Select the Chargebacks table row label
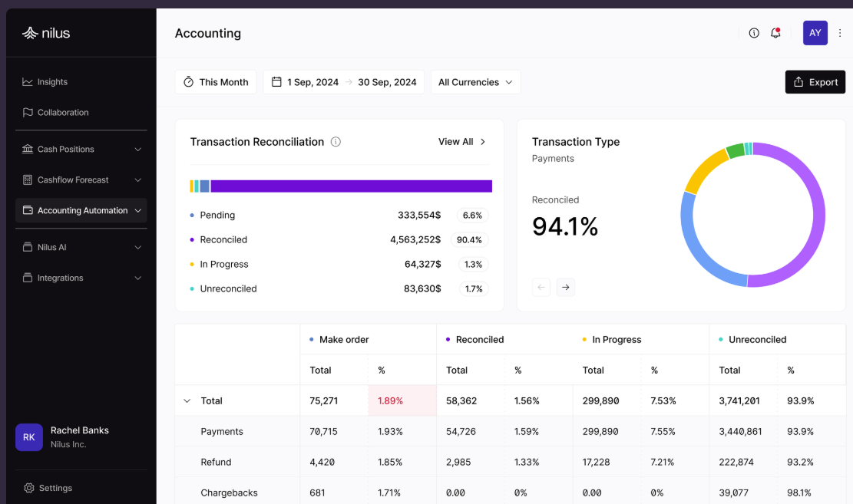Screen dimensions: 853x504 [229, 492]
